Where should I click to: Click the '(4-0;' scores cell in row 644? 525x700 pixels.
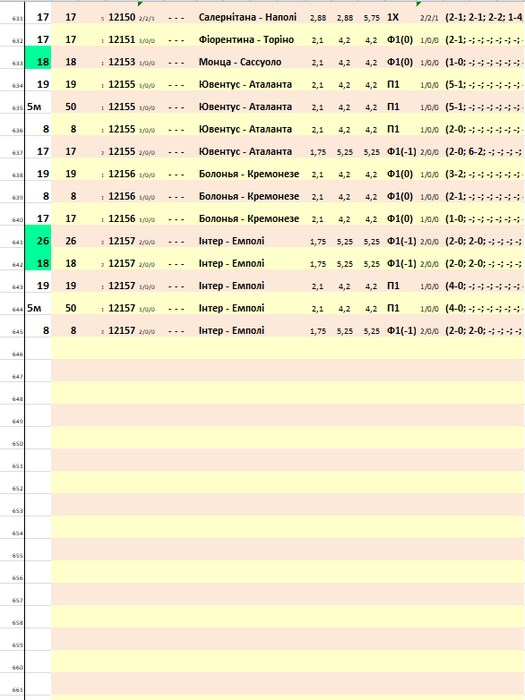click(484, 308)
